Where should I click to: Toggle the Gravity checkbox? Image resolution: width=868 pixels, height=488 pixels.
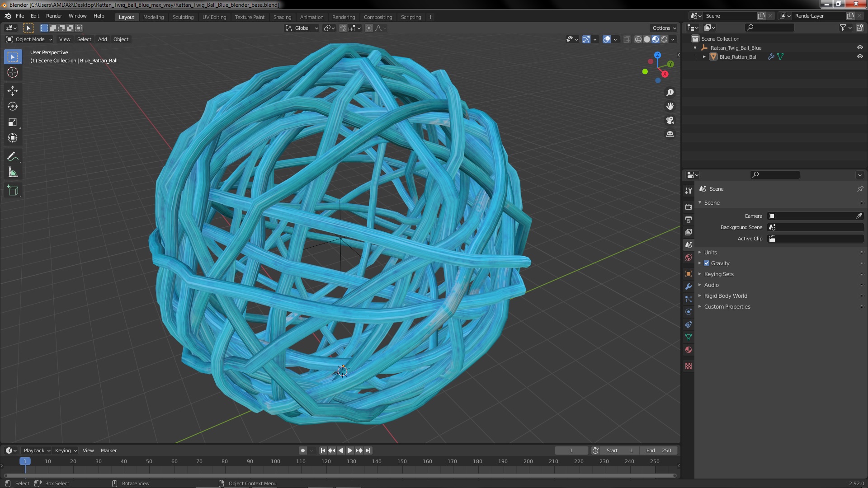707,263
